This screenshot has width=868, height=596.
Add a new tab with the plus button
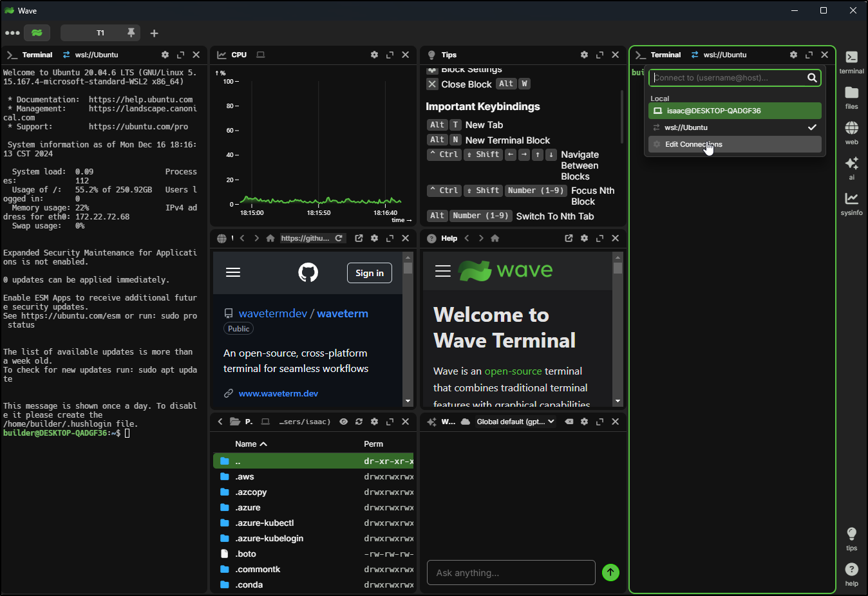[x=154, y=33]
